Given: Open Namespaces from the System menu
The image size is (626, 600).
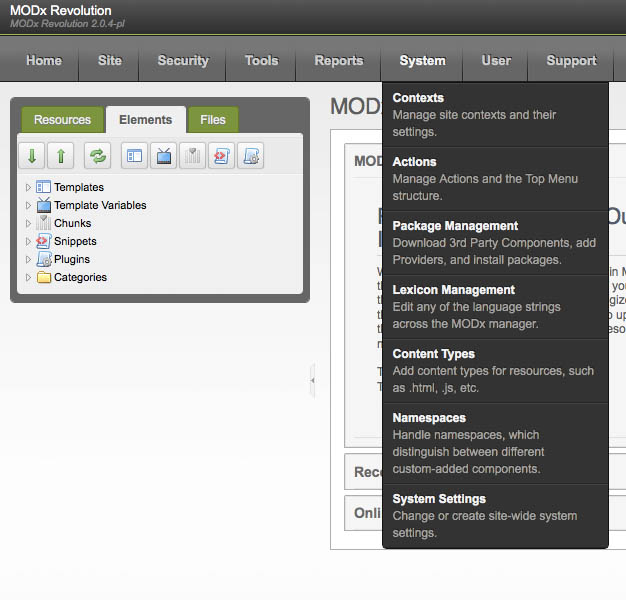Looking at the screenshot, I should (x=495, y=443).
